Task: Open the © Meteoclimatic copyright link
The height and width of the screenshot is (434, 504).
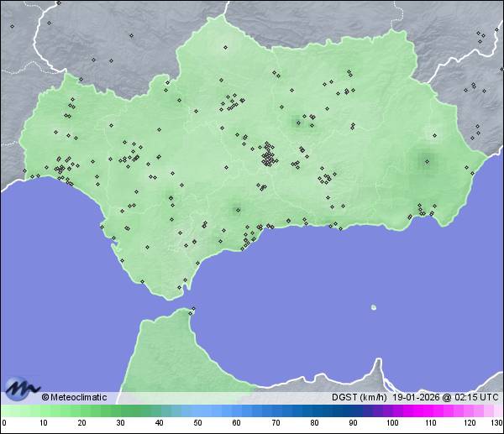Action: [74, 397]
